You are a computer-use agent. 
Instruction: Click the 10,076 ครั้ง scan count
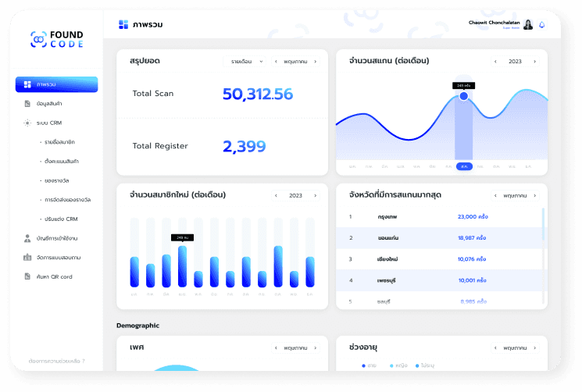point(472,259)
